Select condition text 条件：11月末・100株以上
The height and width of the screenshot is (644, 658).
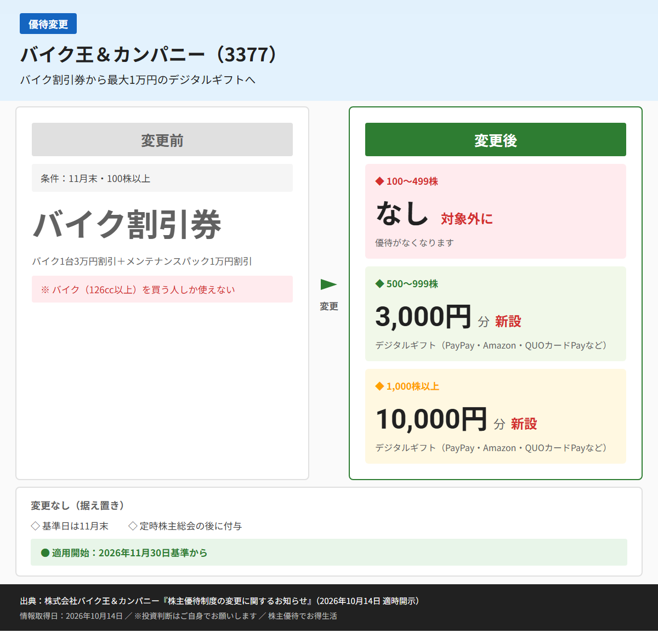coord(95,179)
